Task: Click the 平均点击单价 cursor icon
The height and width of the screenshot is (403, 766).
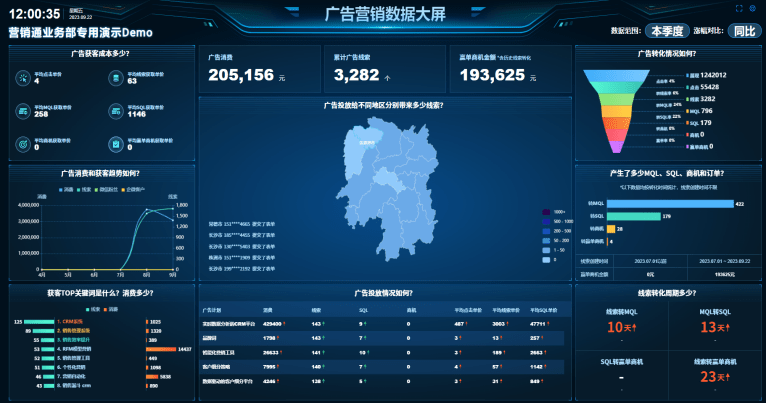Action: click(22, 77)
